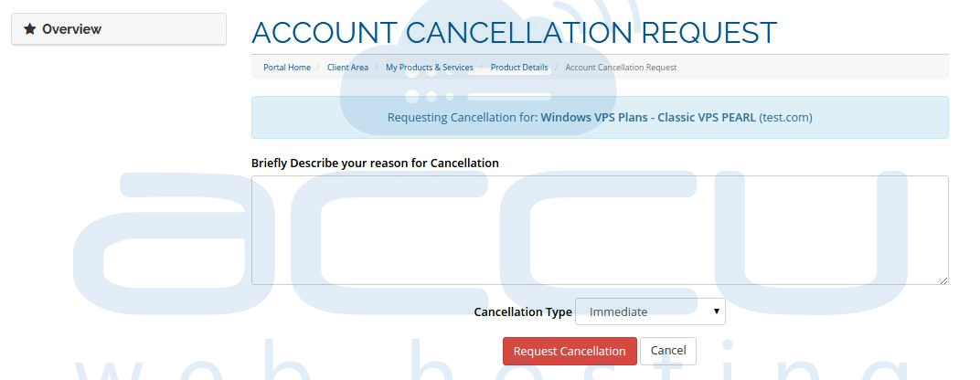Go to Portal Home breadcrumb

click(287, 68)
